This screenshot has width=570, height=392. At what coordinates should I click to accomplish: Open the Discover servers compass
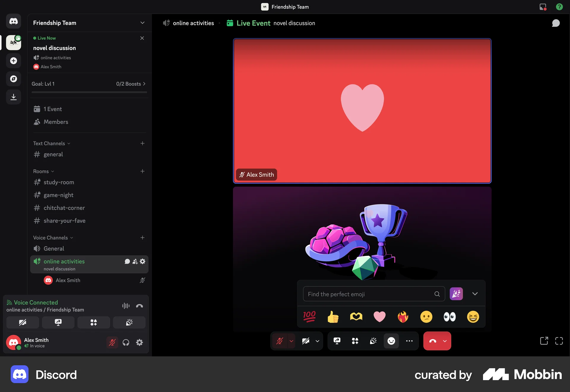coord(13,79)
